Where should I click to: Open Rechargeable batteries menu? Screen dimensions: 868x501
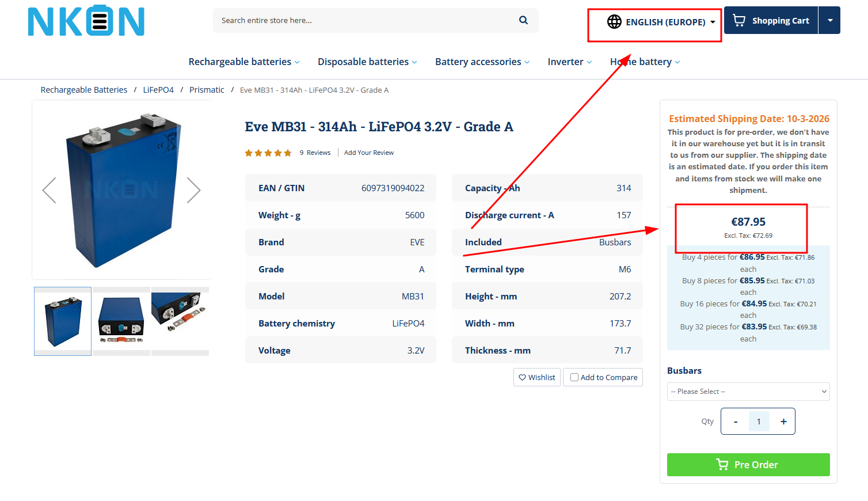[x=243, y=62]
